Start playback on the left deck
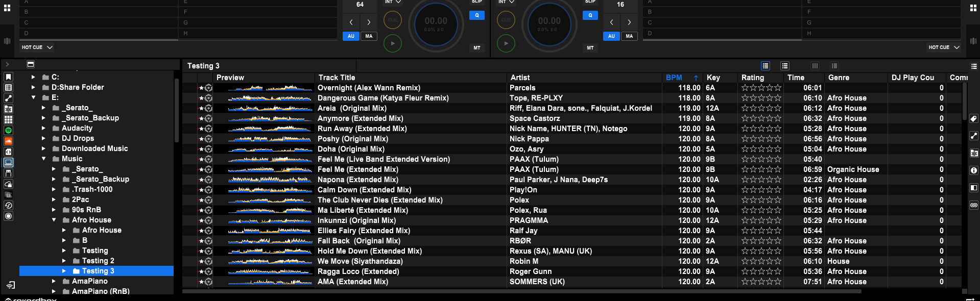The height and width of the screenshot is (301, 980). pyautogui.click(x=393, y=43)
